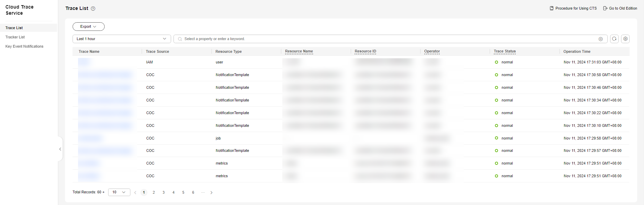The width and height of the screenshot is (644, 205).
Task: Open the 10 per page size dropdown
Action: 119,192
